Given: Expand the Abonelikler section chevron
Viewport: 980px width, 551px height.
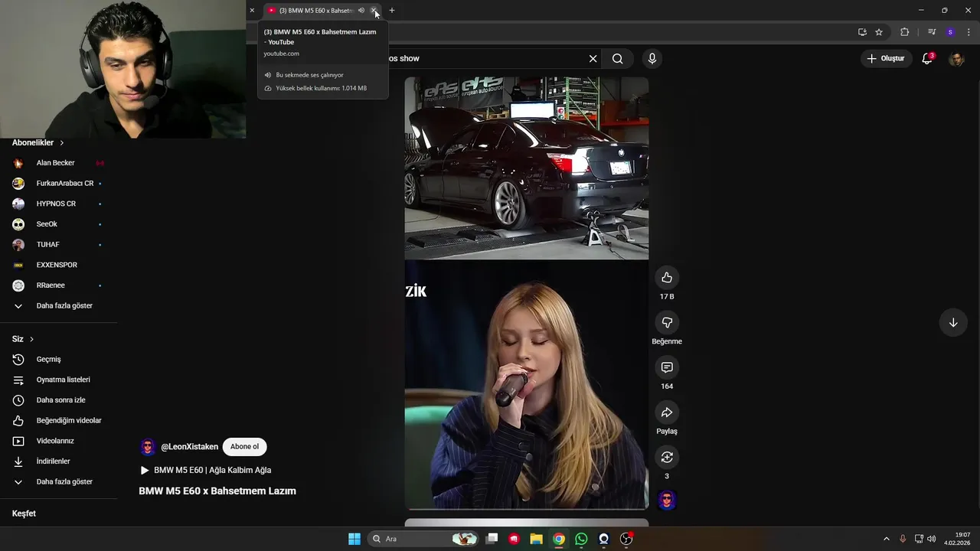Looking at the screenshot, I should click(62, 143).
